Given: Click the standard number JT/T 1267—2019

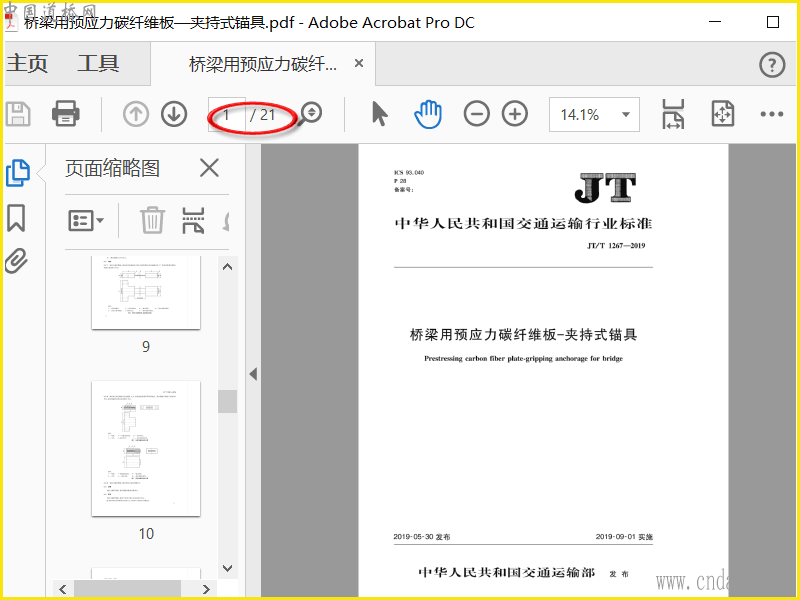Looking at the screenshot, I should click(616, 245).
